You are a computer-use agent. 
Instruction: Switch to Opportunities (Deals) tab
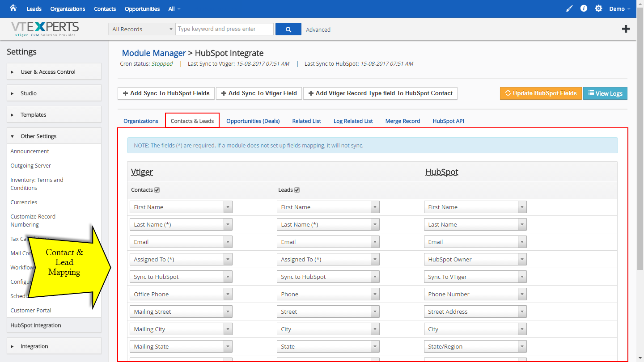pyautogui.click(x=253, y=121)
